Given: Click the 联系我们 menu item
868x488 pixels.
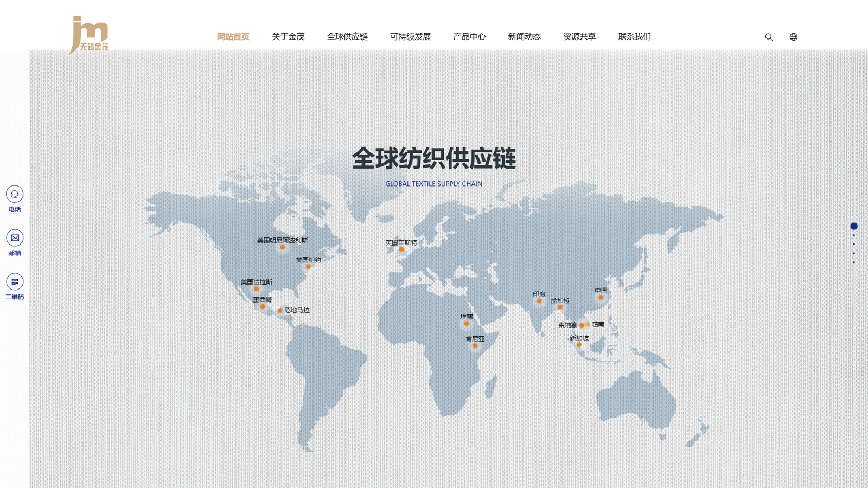Looking at the screenshot, I should click(635, 36).
